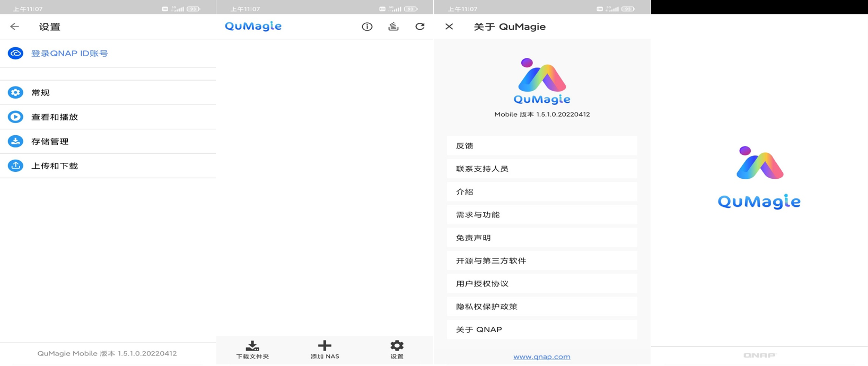Open 介紹 entry

click(542, 191)
